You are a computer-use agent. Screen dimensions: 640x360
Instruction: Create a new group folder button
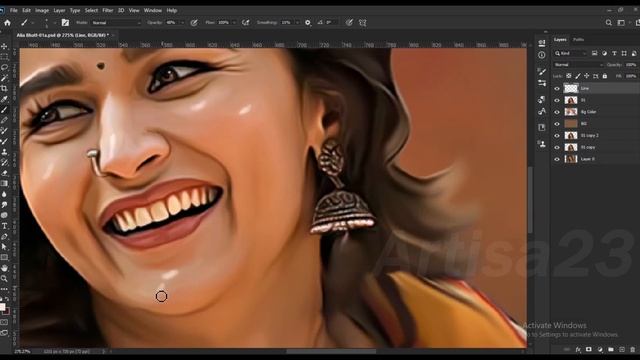coord(611,349)
